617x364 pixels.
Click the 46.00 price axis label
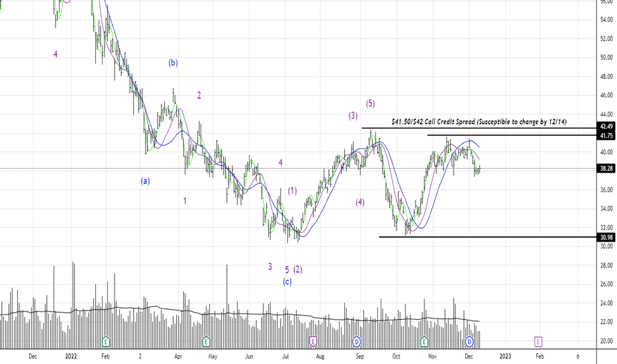point(606,95)
